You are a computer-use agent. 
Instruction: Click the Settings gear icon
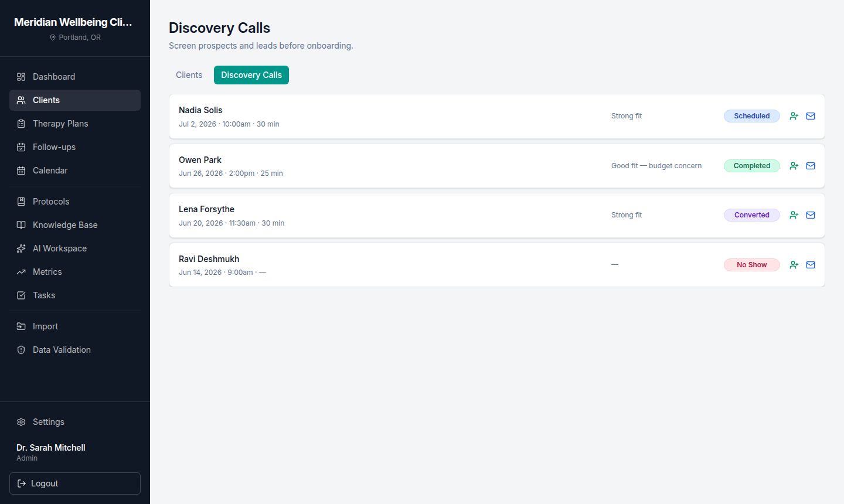[21, 422]
